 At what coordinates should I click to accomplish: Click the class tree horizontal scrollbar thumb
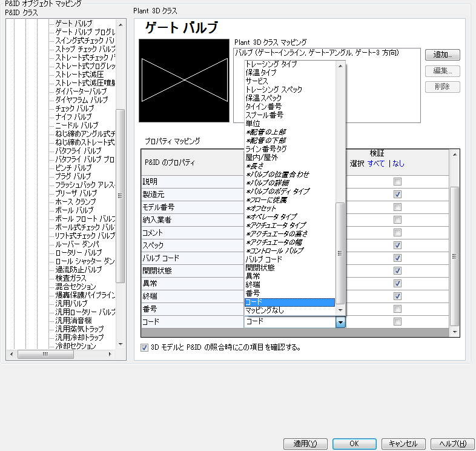click(45, 355)
